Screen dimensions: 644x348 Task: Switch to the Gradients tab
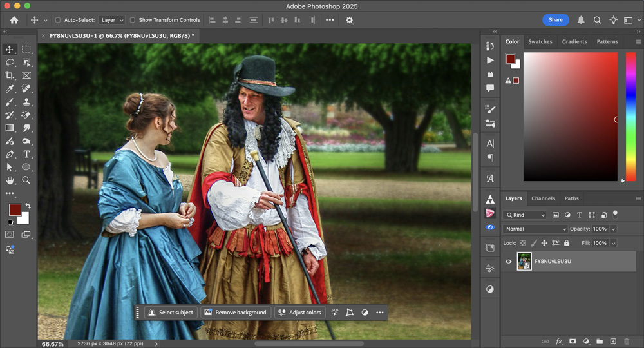coord(574,41)
